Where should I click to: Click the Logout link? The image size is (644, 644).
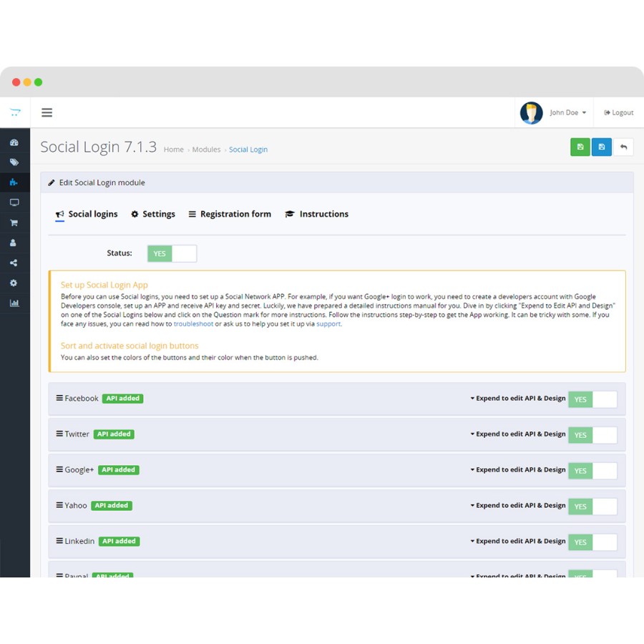click(x=618, y=112)
